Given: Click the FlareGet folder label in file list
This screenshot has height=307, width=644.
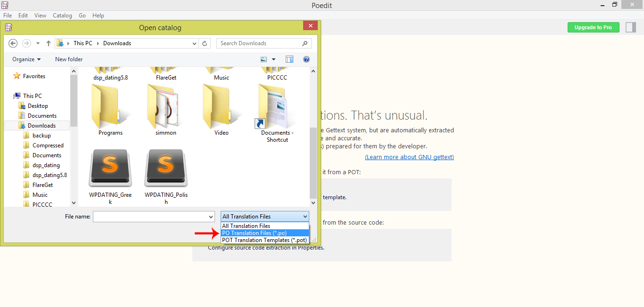Looking at the screenshot, I should point(166,78).
